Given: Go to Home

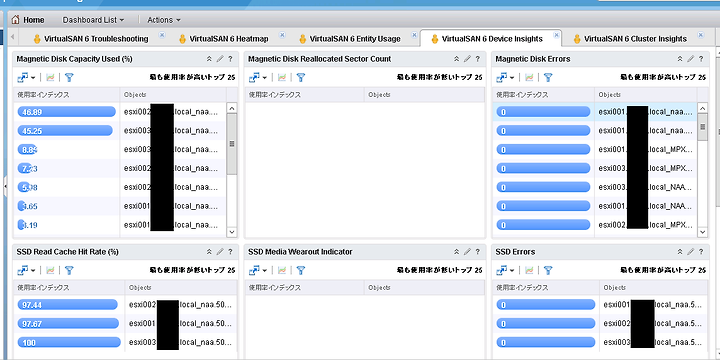Looking at the screenshot, I should (28, 20).
